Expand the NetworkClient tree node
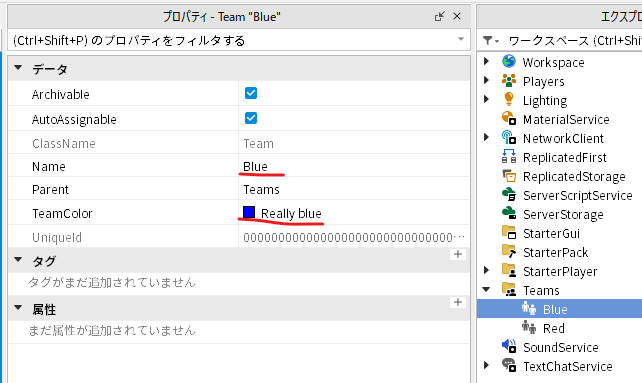Image resolution: width=642 pixels, height=383 pixels. pos(486,137)
